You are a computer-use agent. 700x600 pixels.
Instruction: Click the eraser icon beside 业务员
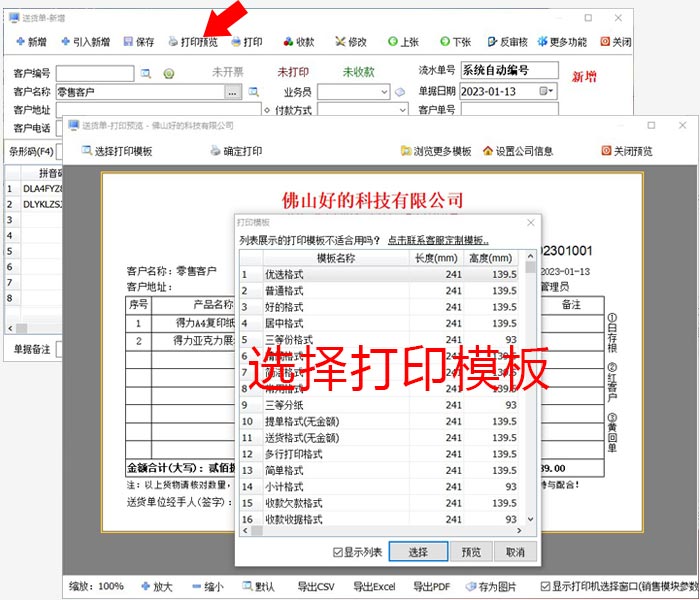[400, 92]
